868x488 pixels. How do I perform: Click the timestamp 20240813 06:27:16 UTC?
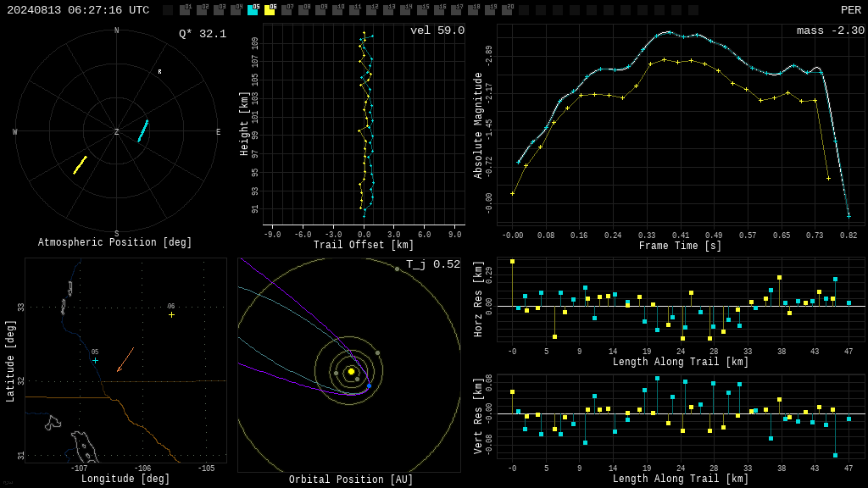click(78, 10)
